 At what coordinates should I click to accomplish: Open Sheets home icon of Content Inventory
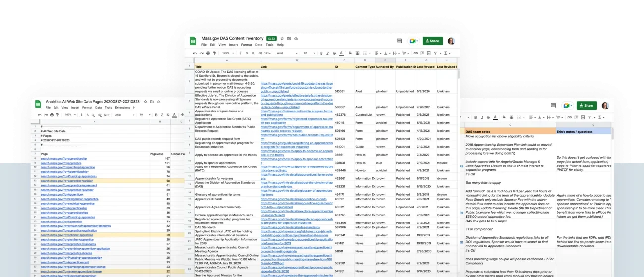point(193,41)
